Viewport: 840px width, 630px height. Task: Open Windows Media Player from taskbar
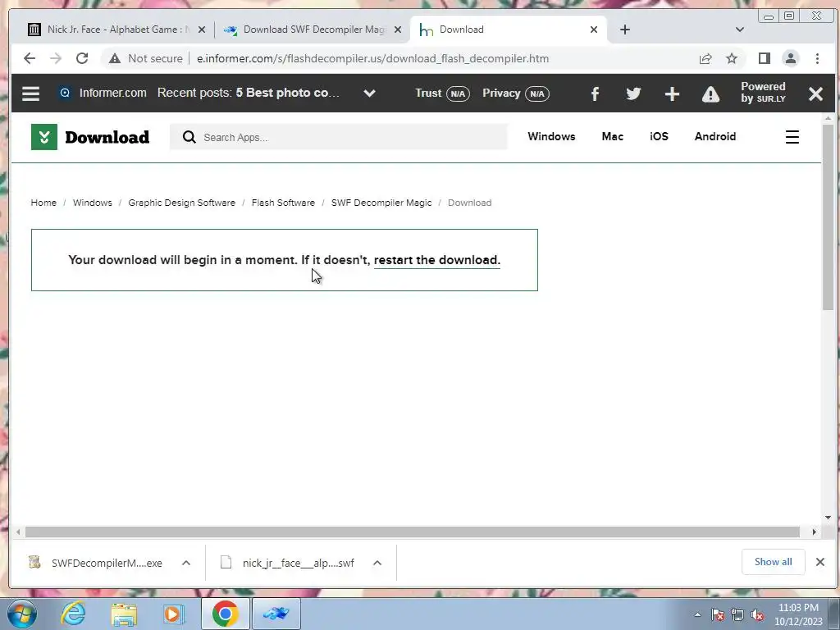(x=173, y=614)
